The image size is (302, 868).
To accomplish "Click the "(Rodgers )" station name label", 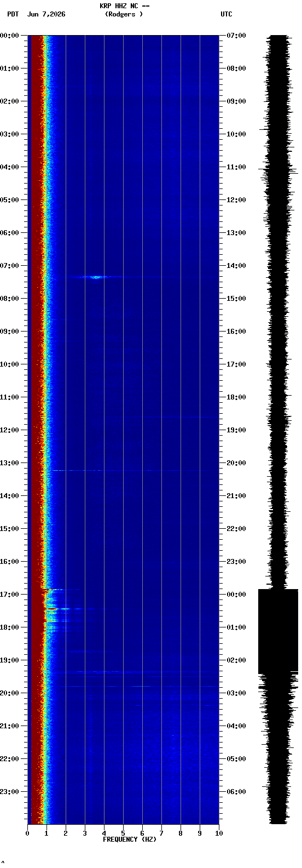I will (x=124, y=14).
